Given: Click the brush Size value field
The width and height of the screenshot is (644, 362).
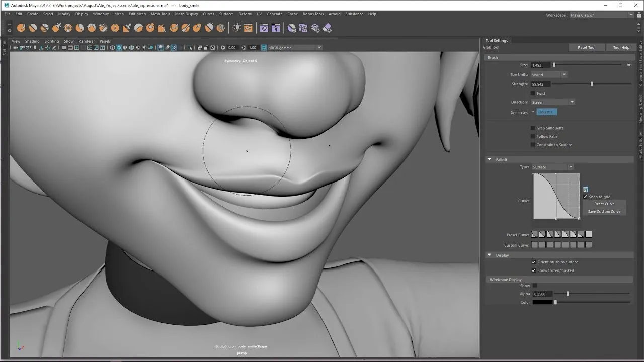Looking at the screenshot, I should (x=540, y=65).
